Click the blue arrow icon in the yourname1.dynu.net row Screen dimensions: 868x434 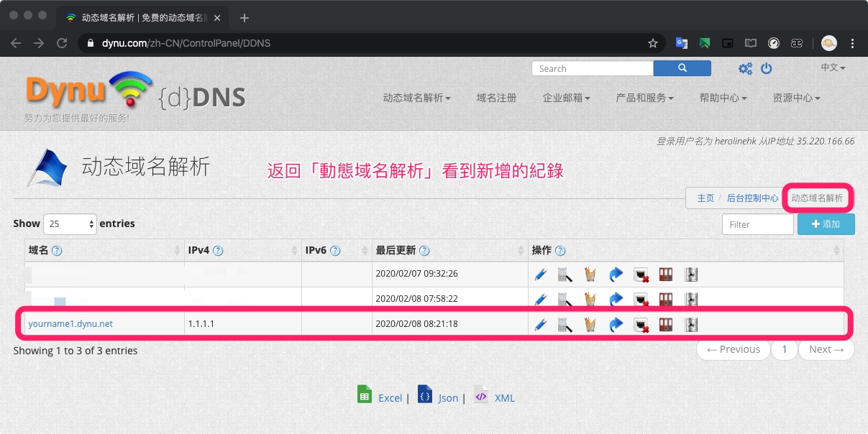616,325
